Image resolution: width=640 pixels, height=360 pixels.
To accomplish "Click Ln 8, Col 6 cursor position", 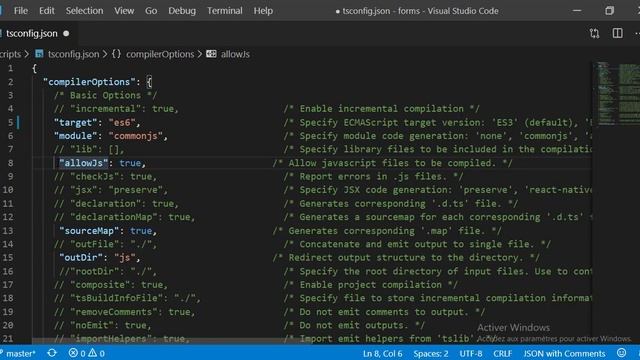I will pyautogui.click(x=382, y=353).
